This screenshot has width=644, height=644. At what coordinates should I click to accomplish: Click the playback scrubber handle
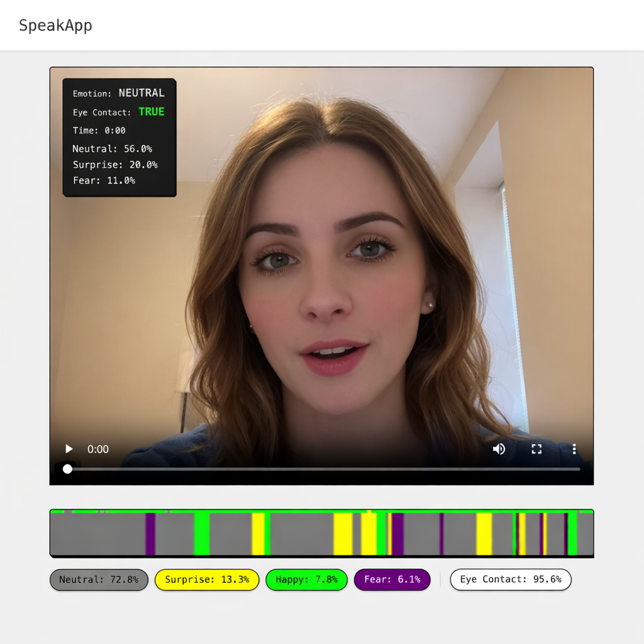point(67,469)
